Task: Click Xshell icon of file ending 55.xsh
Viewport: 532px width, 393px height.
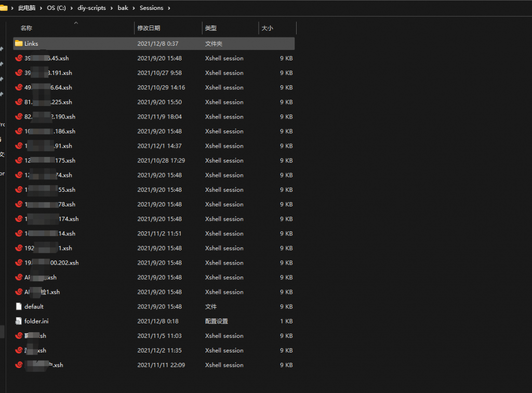Action: click(x=19, y=189)
